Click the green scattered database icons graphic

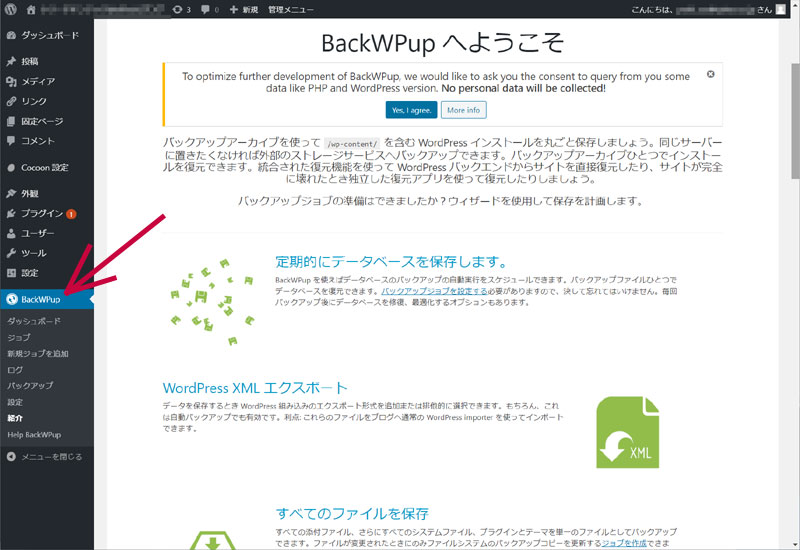(x=212, y=302)
